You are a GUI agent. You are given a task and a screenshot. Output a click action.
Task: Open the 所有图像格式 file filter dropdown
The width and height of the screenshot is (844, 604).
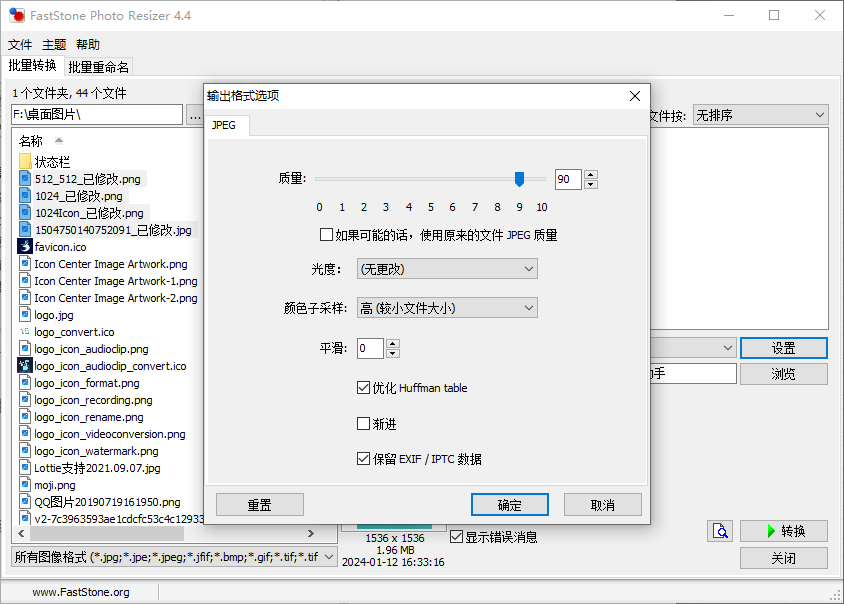point(328,557)
